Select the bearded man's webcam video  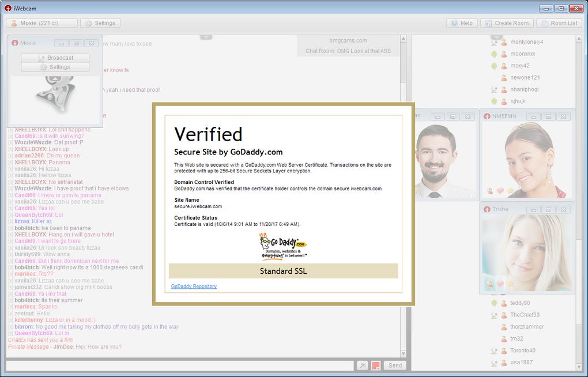[x=445, y=160]
